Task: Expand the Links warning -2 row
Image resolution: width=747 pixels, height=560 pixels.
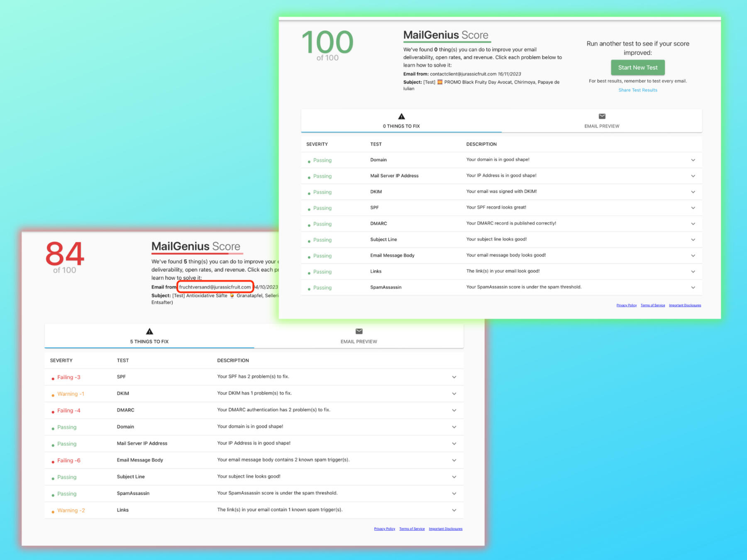Action: pos(454,510)
